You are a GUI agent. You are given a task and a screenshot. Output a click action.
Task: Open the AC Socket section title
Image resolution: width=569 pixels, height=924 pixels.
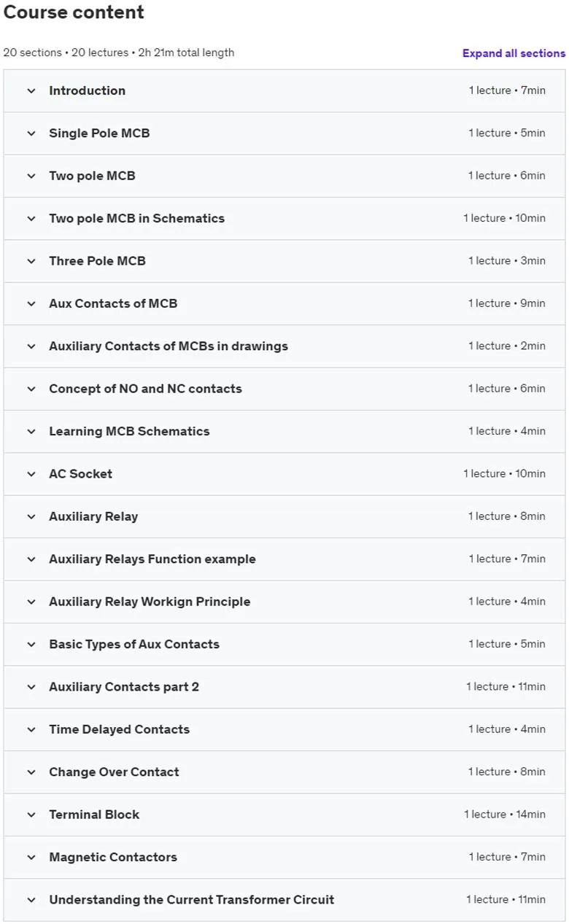[x=80, y=474]
